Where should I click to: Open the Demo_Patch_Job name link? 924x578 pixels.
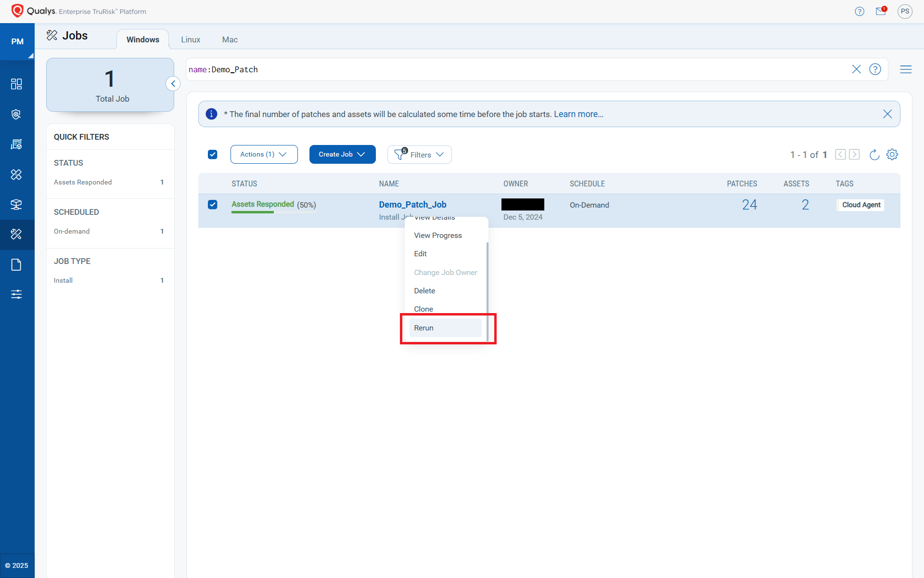412,205
